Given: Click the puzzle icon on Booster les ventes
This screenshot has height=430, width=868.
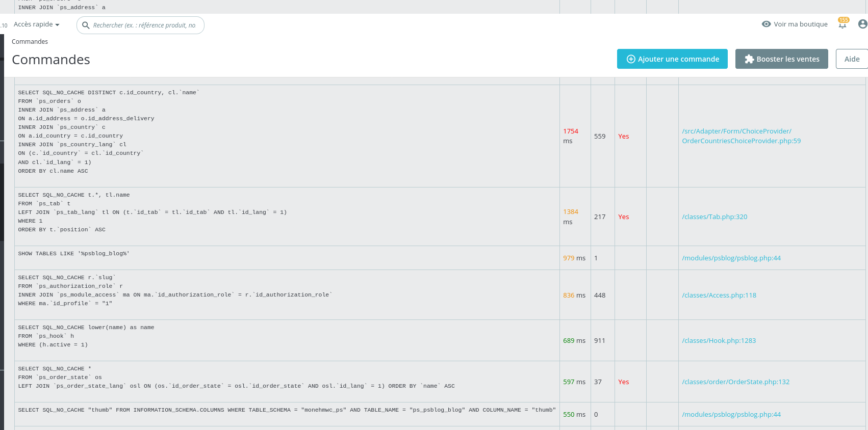Looking at the screenshot, I should tap(749, 59).
